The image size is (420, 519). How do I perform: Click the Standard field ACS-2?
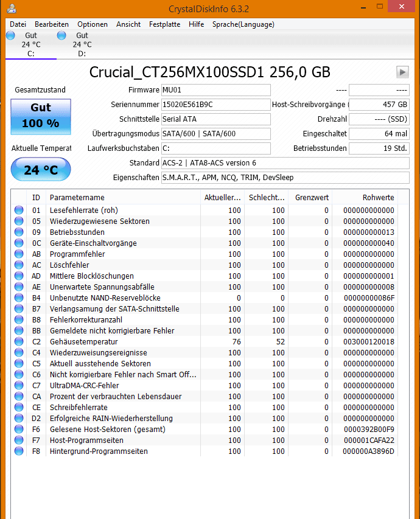coord(285,163)
